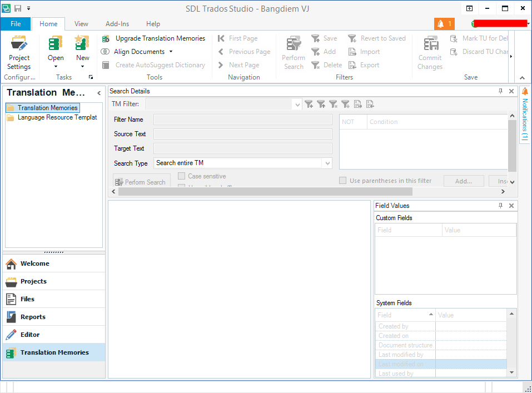Click horizontal scrollbar in Search Details
This screenshot has height=393, width=532.
265,192
